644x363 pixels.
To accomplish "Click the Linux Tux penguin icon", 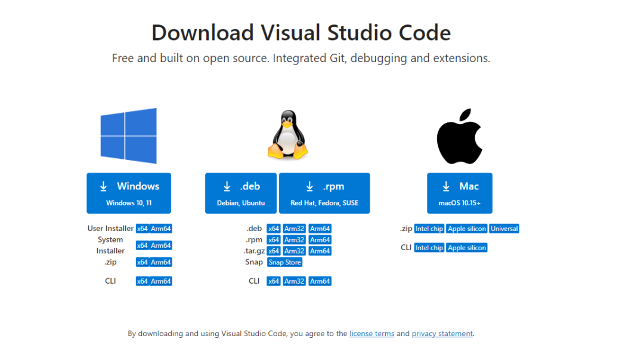I will point(288,135).
